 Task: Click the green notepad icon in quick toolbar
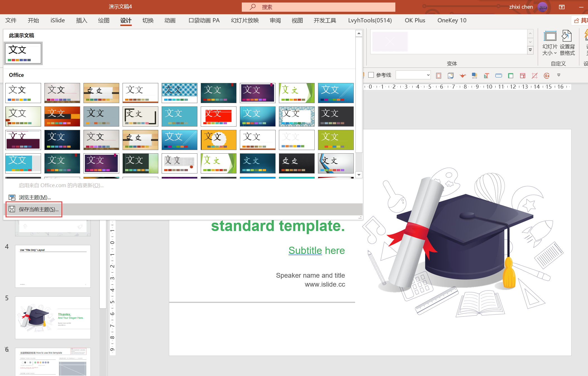pyautogui.click(x=511, y=75)
